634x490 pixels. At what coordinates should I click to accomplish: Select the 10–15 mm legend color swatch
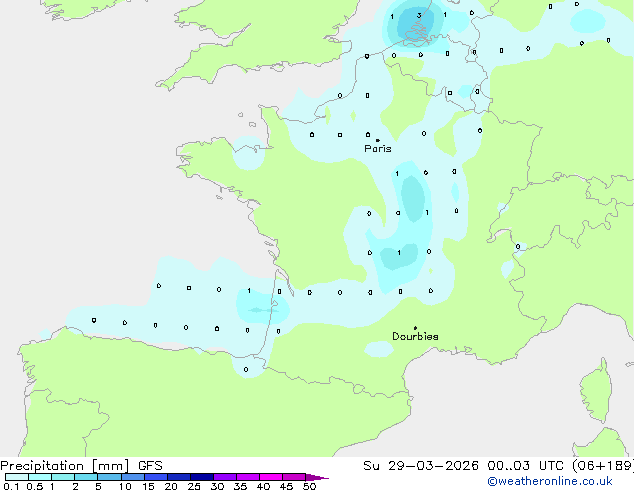pos(133,477)
